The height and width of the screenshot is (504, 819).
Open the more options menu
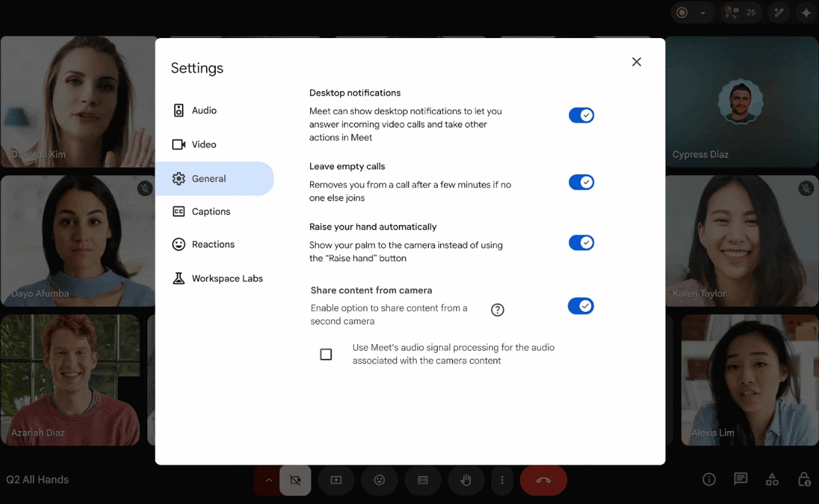coord(502,481)
